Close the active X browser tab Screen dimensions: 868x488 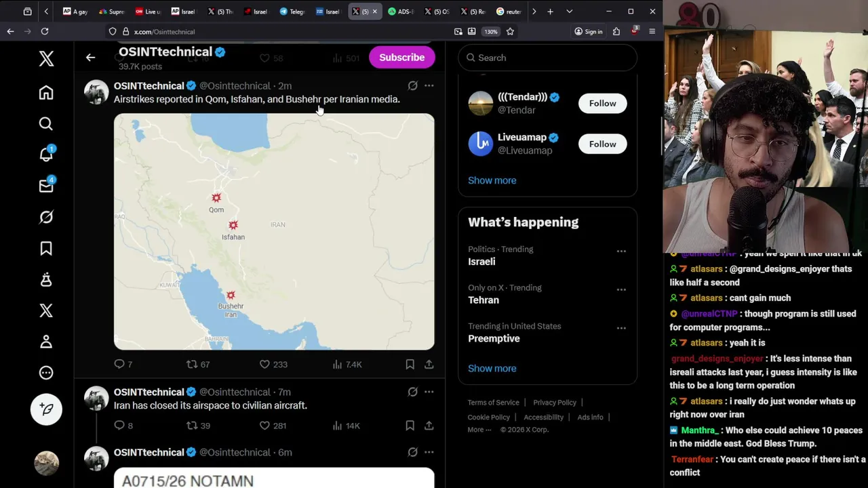point(374,12)
